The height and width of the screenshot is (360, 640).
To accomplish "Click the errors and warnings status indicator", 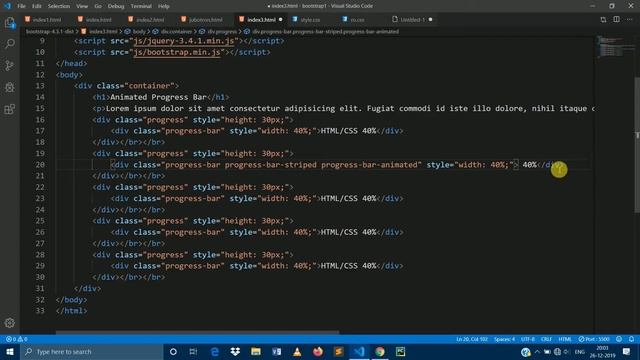I will 16,339.
